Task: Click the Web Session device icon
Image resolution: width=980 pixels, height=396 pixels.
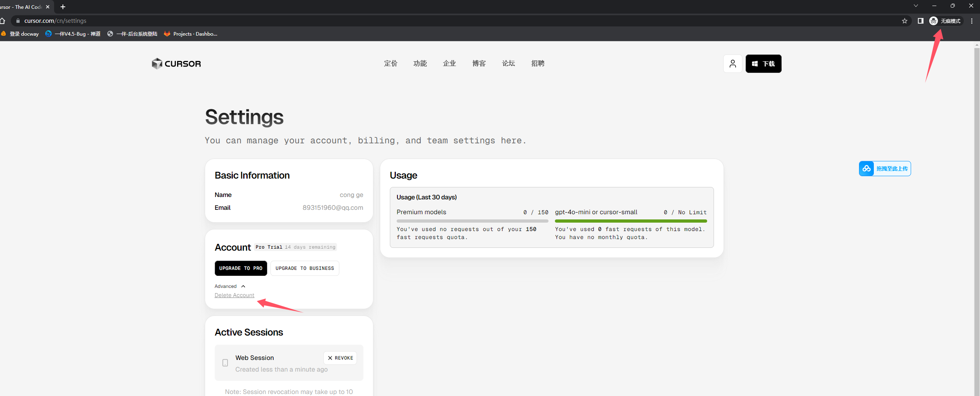Action: 225,363
